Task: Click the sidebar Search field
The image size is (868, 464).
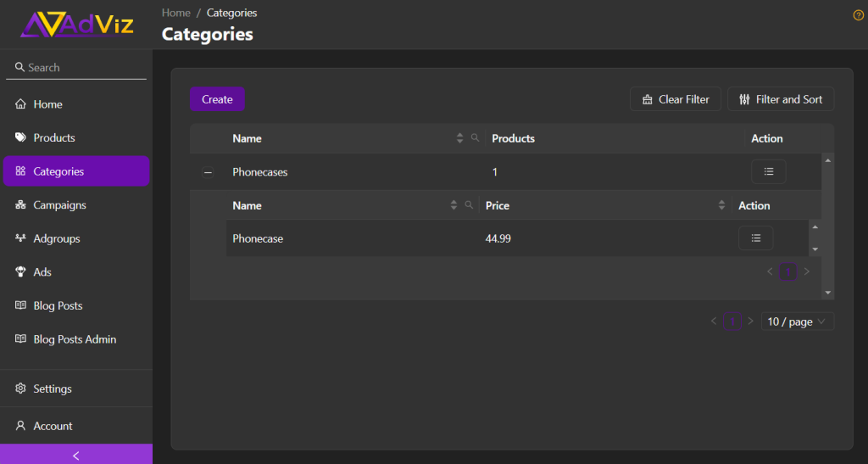Action: click(76, 67)
